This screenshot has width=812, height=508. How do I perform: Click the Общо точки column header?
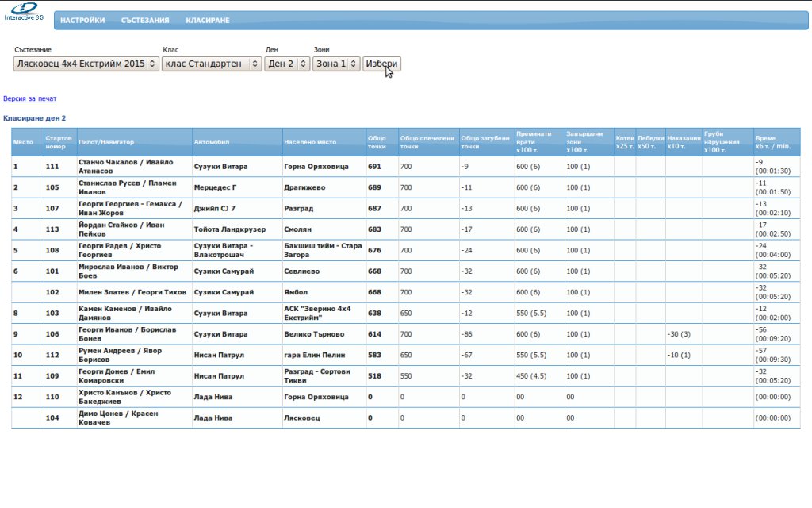(377, 142)
